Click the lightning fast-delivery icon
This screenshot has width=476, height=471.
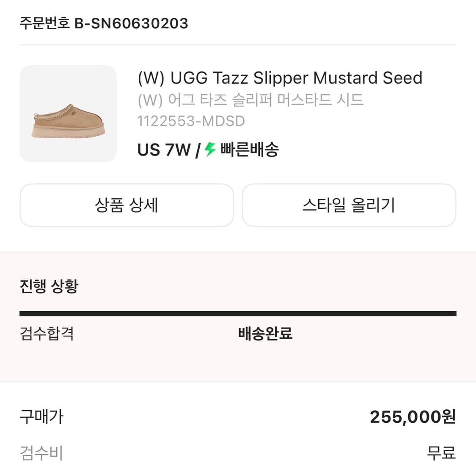point(209,149)
